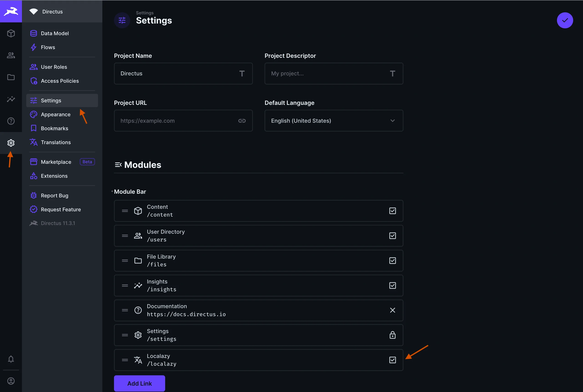Uncheck the File Library module checkbox

point(392,260)
